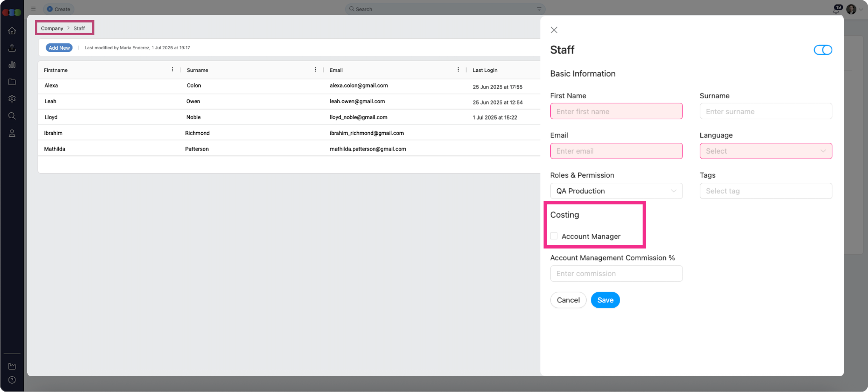Check the Account Manager checkbox
Image resolution: width=868 pixels, height=392 pixels.
(554, 236)
